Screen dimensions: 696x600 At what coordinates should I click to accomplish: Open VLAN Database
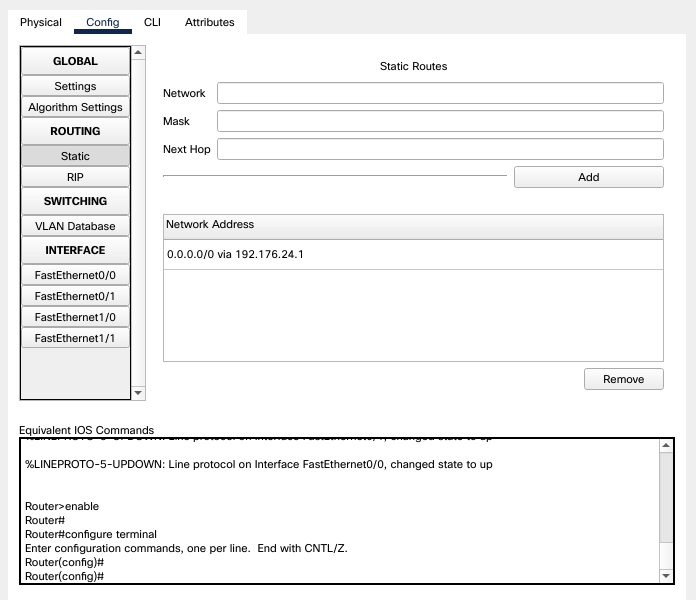[75, 226]
